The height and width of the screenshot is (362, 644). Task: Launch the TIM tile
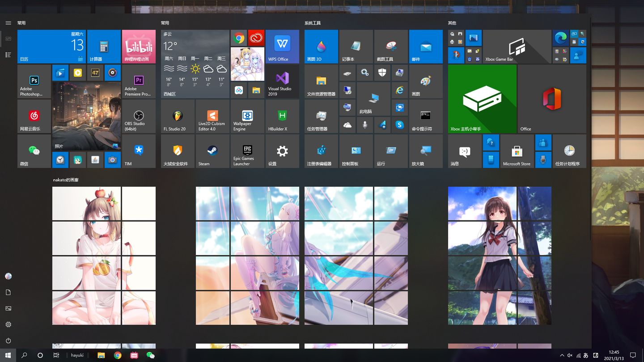pyautogui.click(x=139, y=151)
